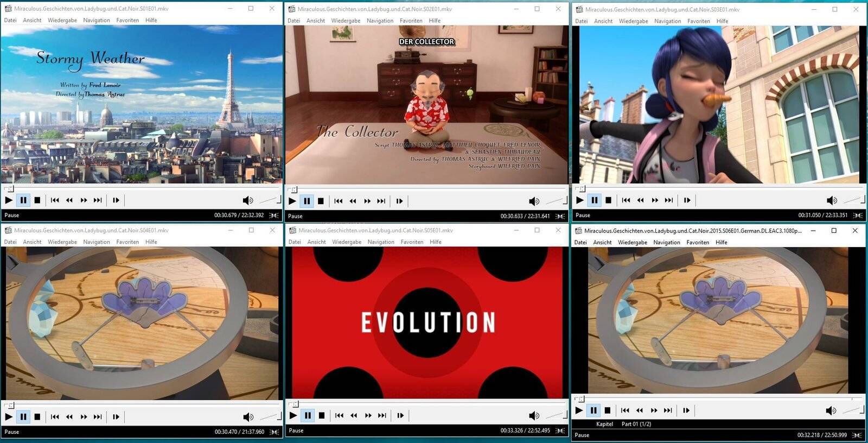Mute sound in the S03E01 player
The height and width of the screenshot is (443, 868).
pos(832,200)
